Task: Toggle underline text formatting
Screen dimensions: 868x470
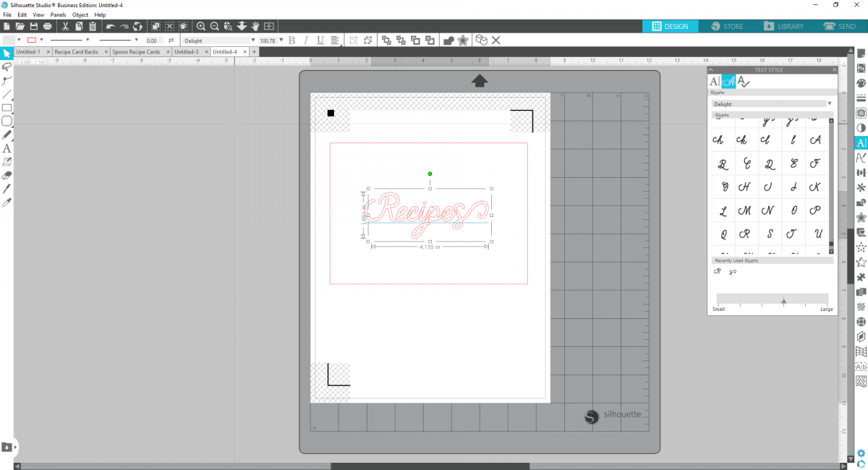Action: (x=320, y=40)
